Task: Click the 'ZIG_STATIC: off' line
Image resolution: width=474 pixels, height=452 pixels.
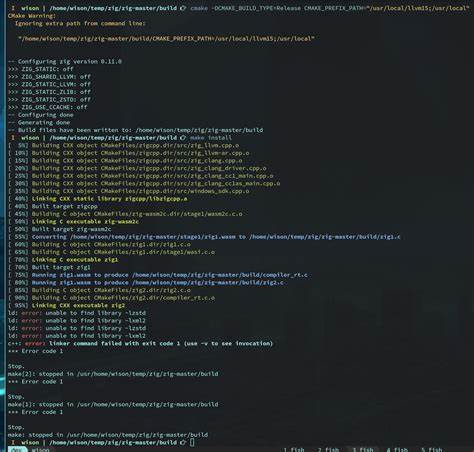Action: click(41, 69)
